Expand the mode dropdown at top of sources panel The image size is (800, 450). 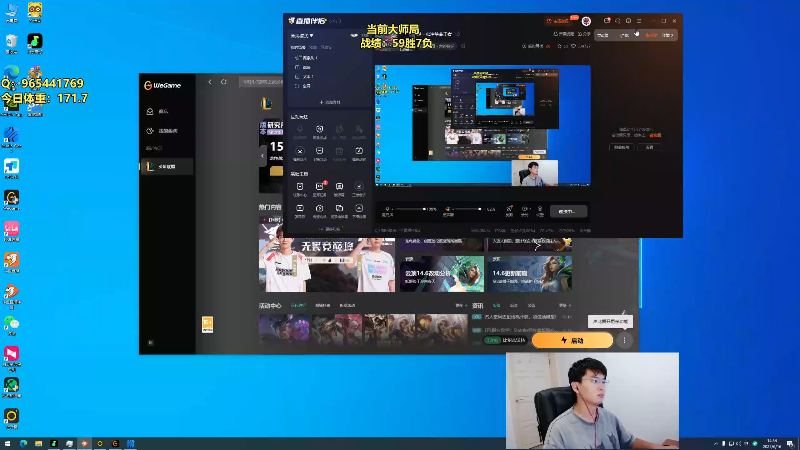click(302, 36)
